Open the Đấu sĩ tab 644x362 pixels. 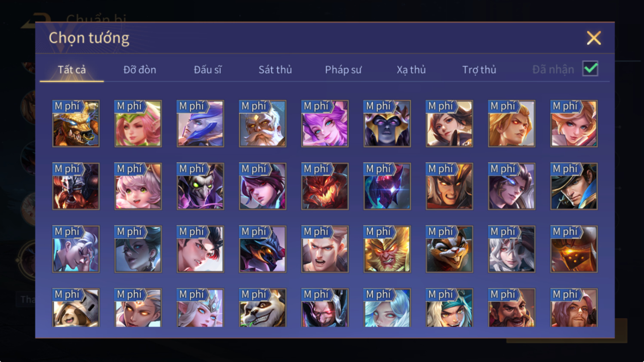pos(208,70)
